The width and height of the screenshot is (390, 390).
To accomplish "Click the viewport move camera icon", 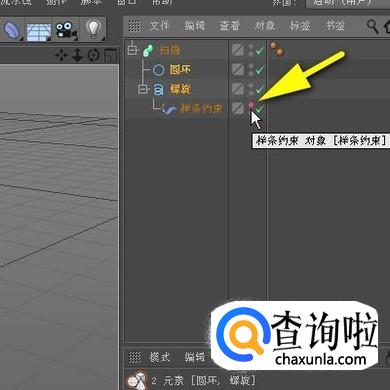I will coord(61,55).
